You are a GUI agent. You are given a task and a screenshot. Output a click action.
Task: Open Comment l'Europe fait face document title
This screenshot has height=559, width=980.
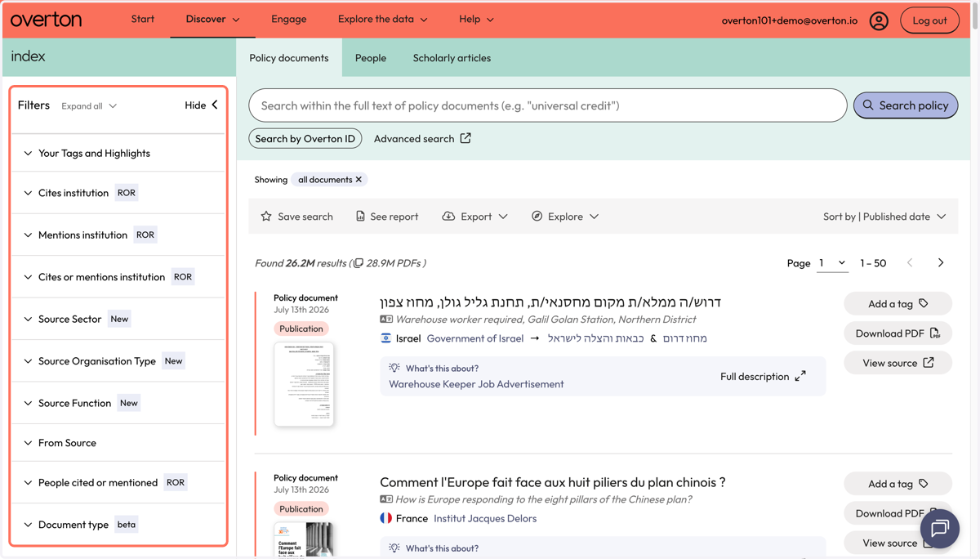point(553,482)
